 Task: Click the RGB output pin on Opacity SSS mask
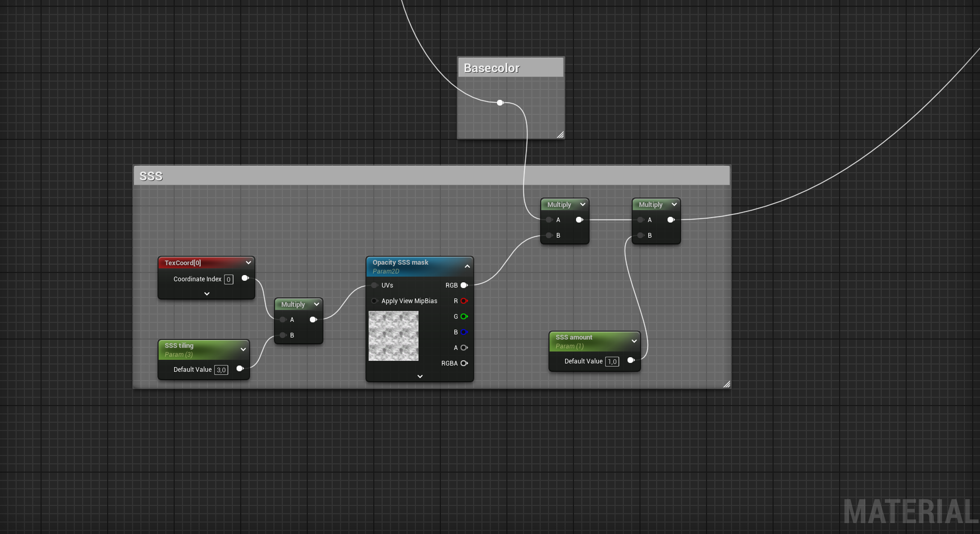[464, 285]
